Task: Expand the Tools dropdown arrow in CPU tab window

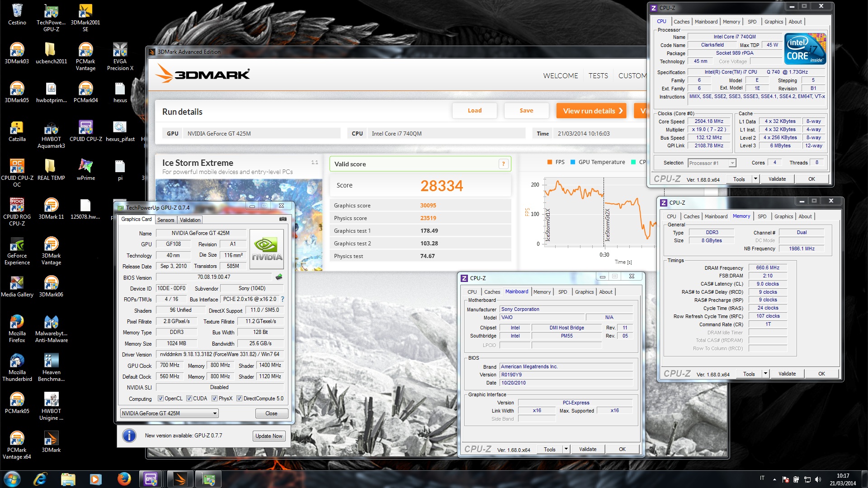Action: tap(755, 179)
